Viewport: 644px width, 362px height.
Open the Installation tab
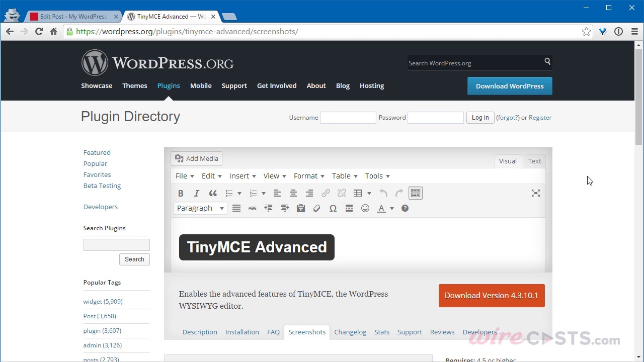coord(242,332)
